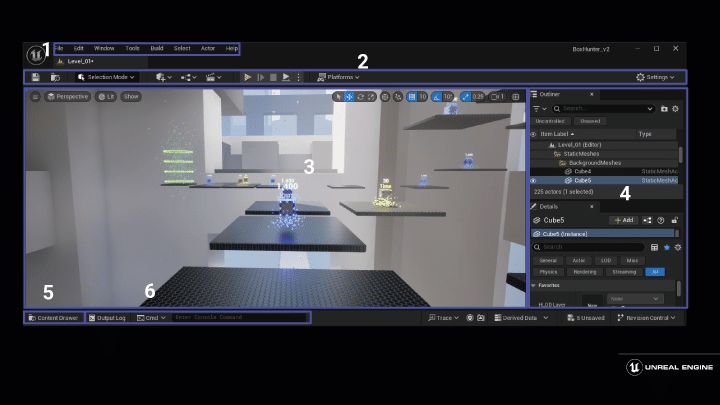This screenshot has height=405, width=720.
Task: Save the current level with the floppy disk icon
Action: point(36,77)
